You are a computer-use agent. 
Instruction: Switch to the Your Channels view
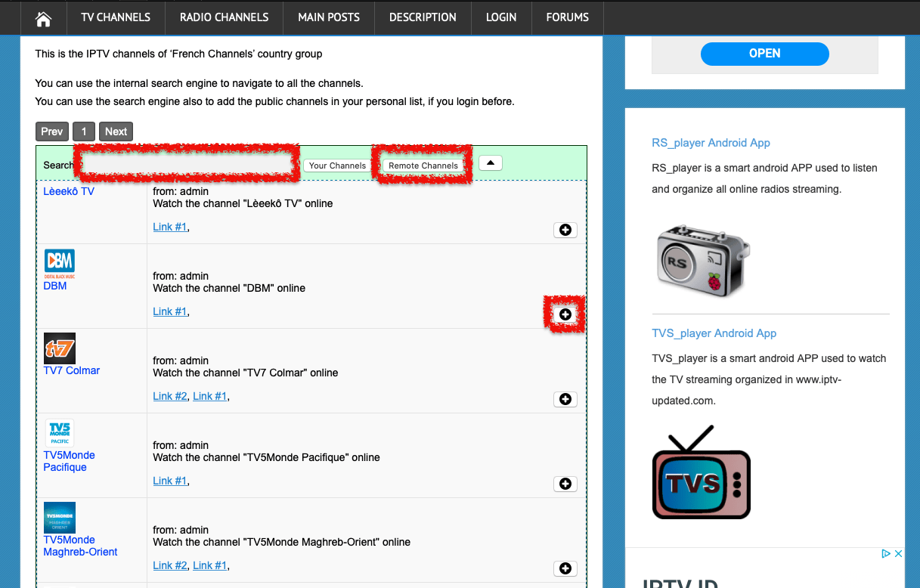[336, 165]
